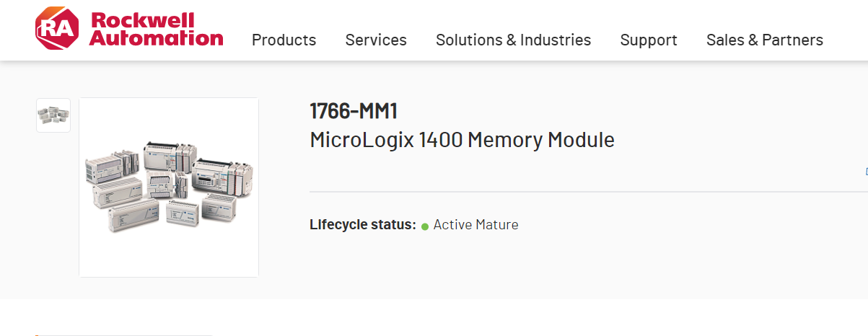Click the 1766-MM1 catalog number heading

354,112
